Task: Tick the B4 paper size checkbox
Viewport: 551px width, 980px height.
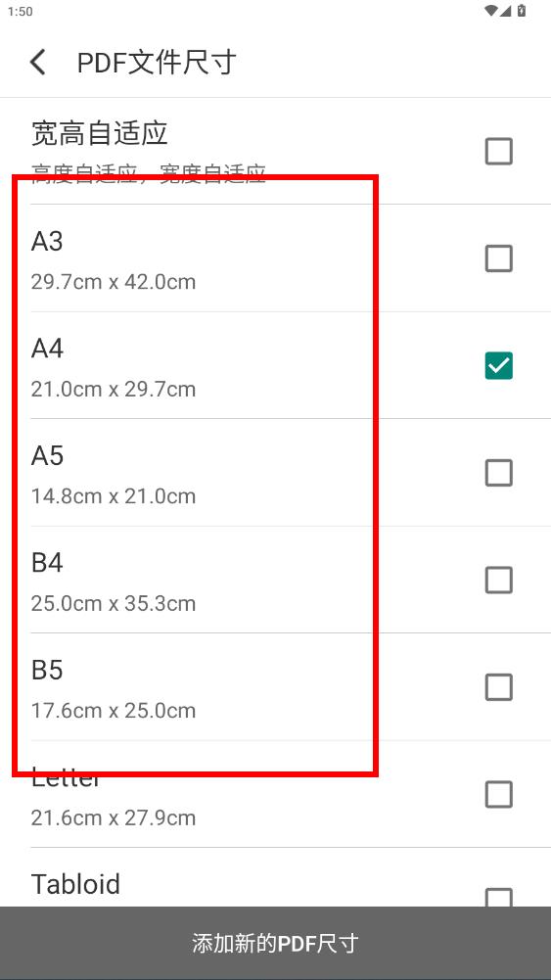Action: coord(498,580)
